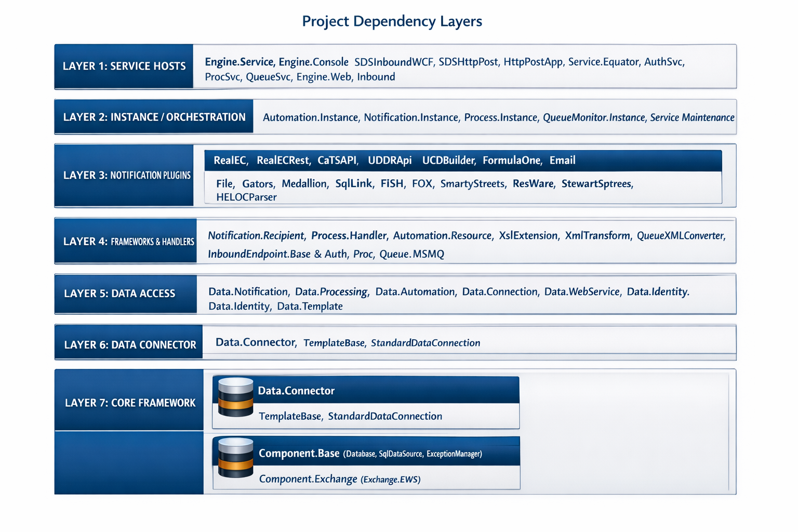Viewport: 798px width, 532px height.
Task: Click Process.Handler in Layer 4
Action: tap(349, 235)
